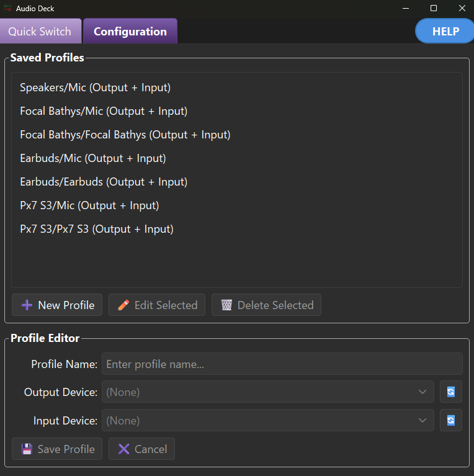Select Focal Bathys/Mic (Output + Input) profile
474x476 pixels.
(x=237, y=111)
